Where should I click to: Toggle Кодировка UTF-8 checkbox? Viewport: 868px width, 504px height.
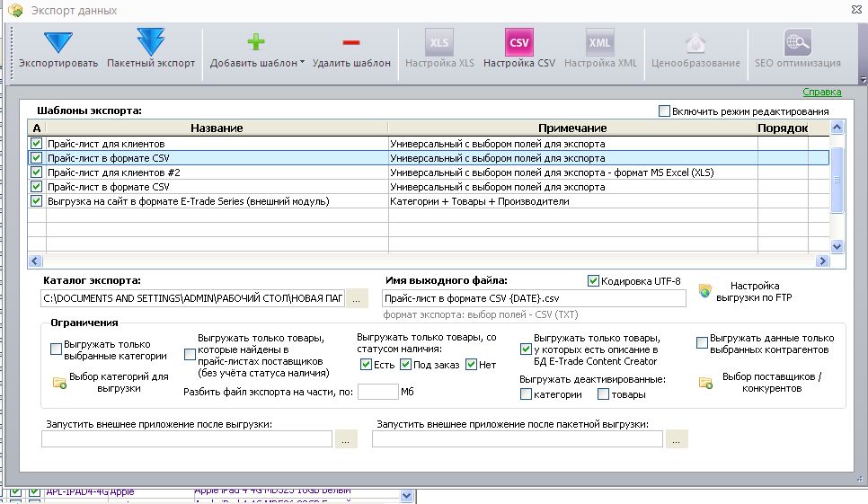593,281
